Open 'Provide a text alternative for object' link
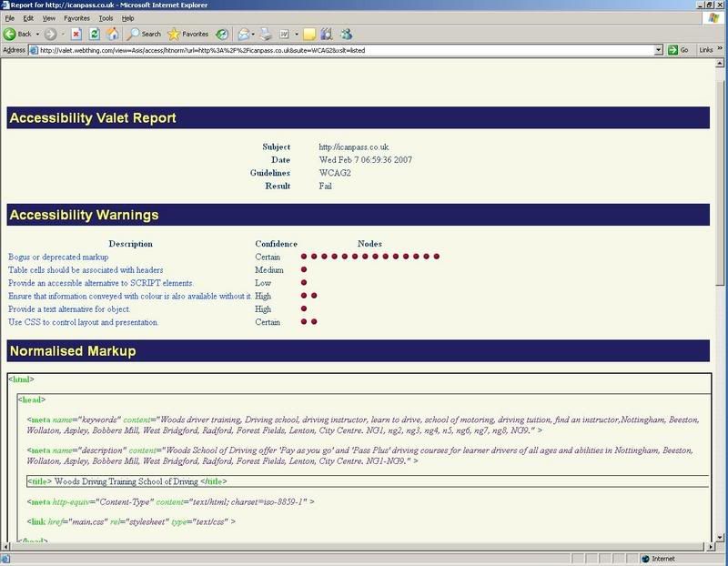 [x=69, y=308]
